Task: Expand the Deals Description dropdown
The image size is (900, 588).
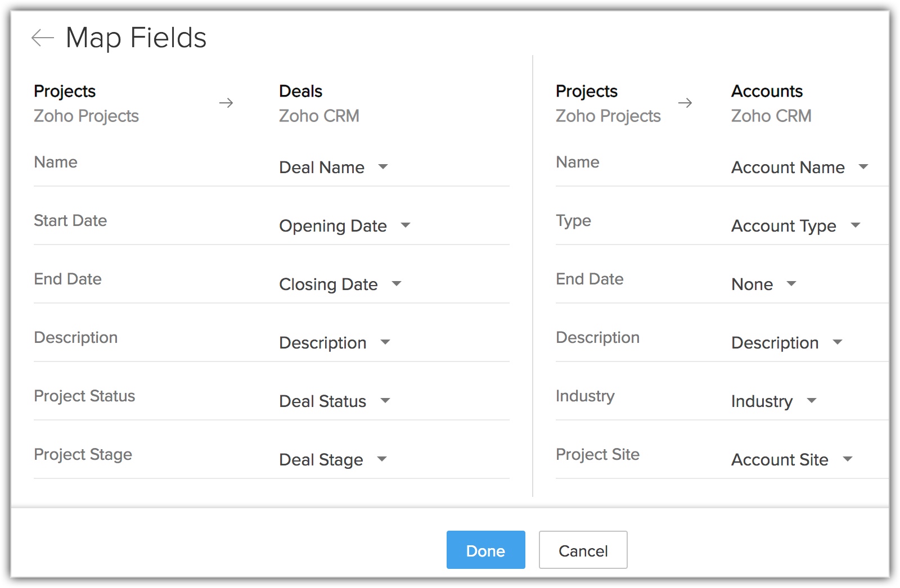Action: [334, 343]
